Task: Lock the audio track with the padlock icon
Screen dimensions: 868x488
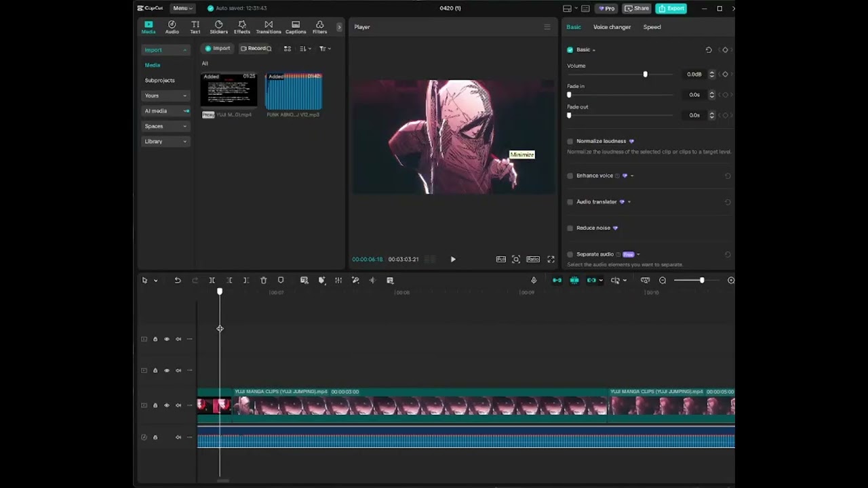Action: (x=155, y=437)
